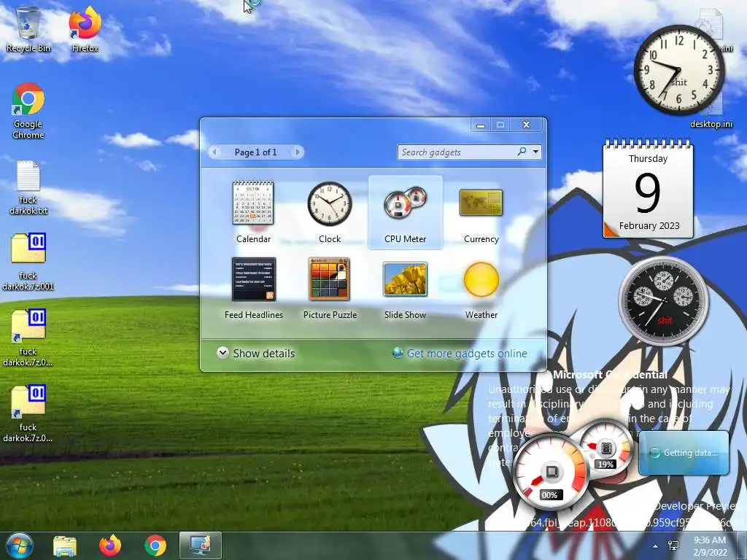This screenshot has width=747, height=560.
Task: Show hidden system tray icons arrow
Action: [x=656, y=546]
